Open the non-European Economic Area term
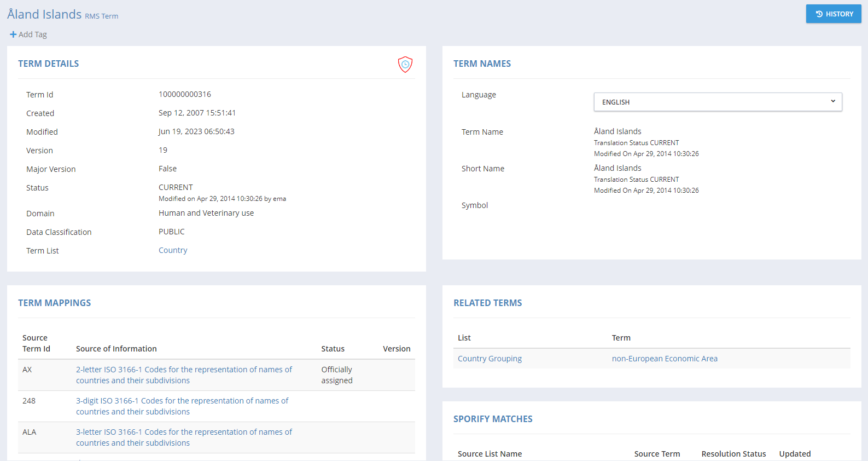The image size is (868, 461). [x=664, y=359]
